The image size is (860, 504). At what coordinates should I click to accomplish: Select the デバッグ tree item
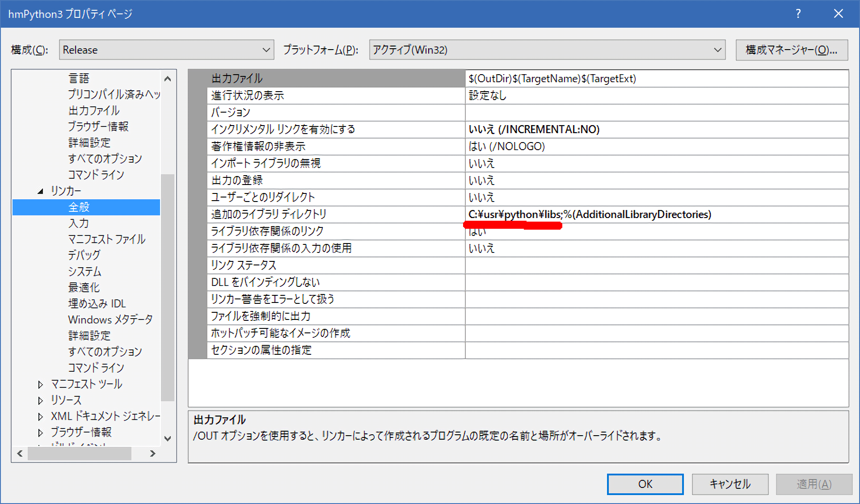[x=84, y=255]
